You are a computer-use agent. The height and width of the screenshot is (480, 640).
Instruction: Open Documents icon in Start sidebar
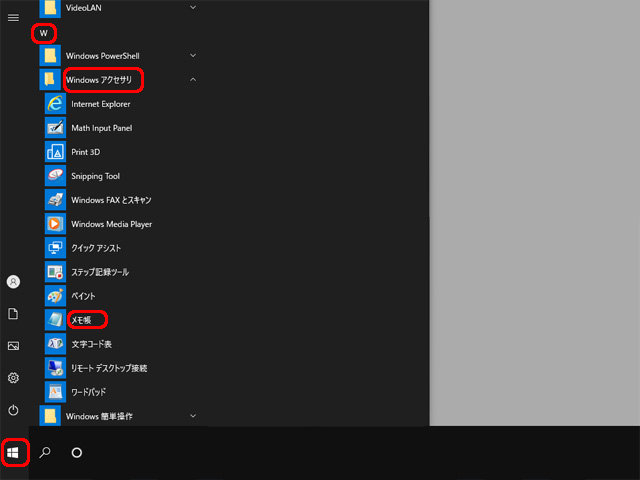tap(13, 313)
